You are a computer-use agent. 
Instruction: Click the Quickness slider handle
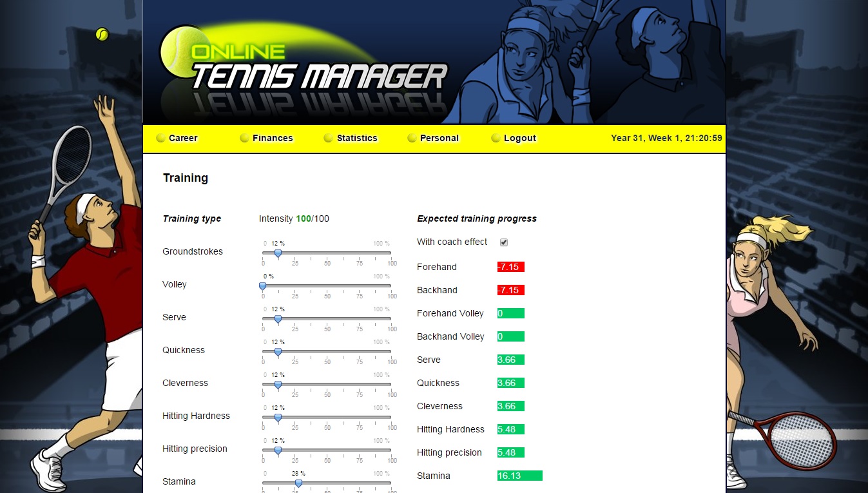tap(278, 352)
